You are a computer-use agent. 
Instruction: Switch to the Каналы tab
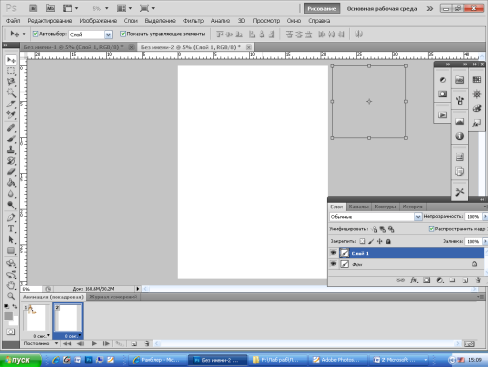click(359, 207)
